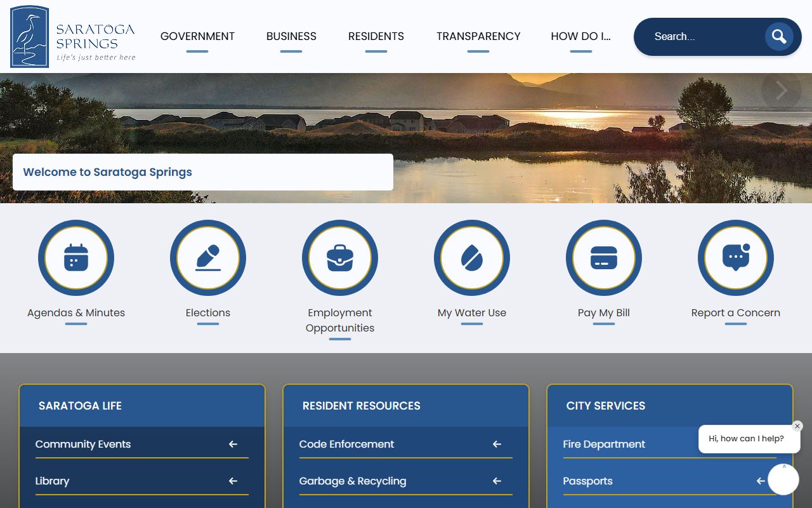Open the Elections pencil icon
812x508 pixels.
point(208,258)
